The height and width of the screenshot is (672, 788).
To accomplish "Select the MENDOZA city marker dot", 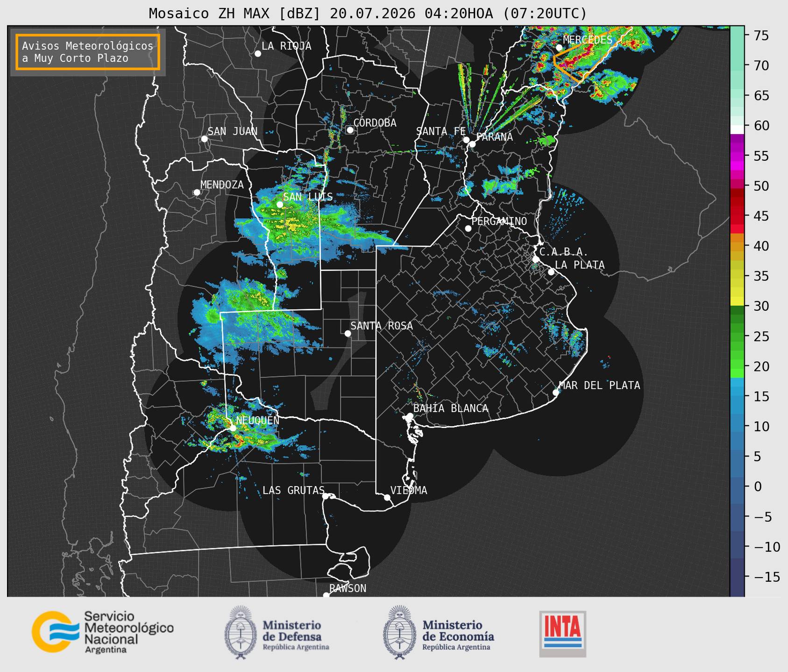I will pyautogui.click(x=197, y=192).
